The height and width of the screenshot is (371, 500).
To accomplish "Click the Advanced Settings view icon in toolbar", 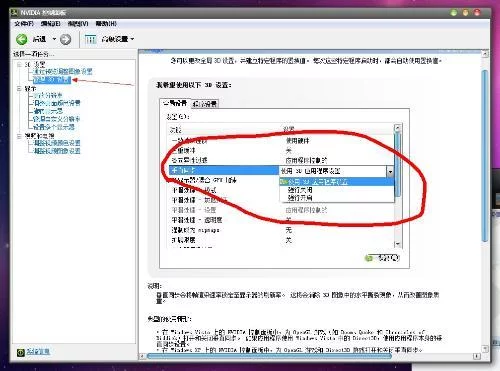I will click(90, 39).
